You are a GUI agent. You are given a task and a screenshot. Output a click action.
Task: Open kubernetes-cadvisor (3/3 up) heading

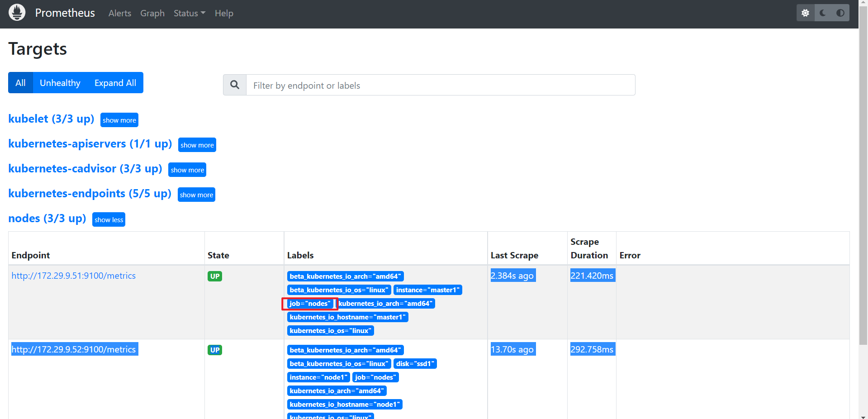[x=85, y=168]
